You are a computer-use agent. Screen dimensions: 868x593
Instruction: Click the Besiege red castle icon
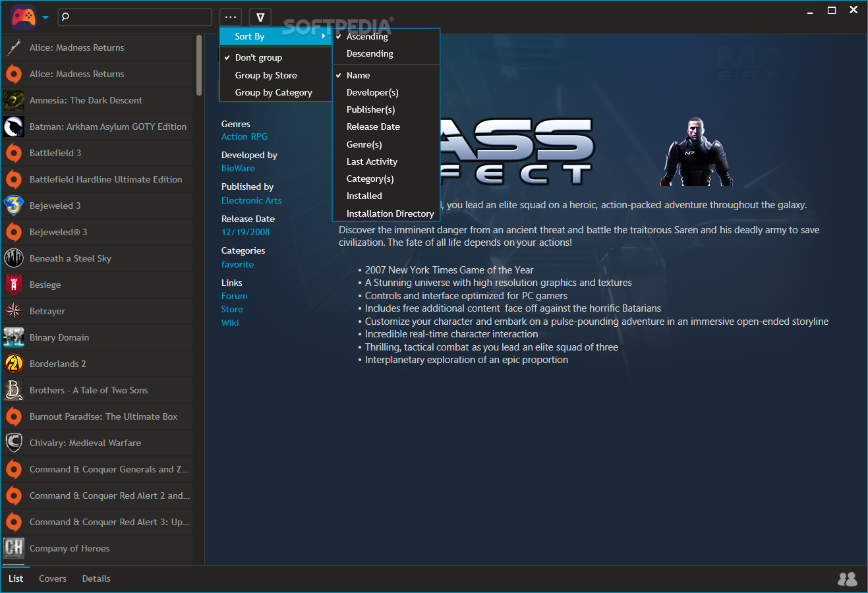14,285
